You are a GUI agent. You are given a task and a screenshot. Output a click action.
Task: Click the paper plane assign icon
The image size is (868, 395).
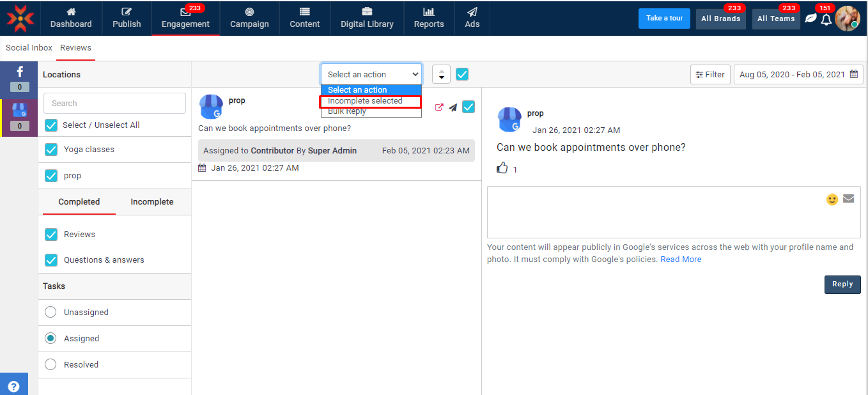click(x=453, y=107)
